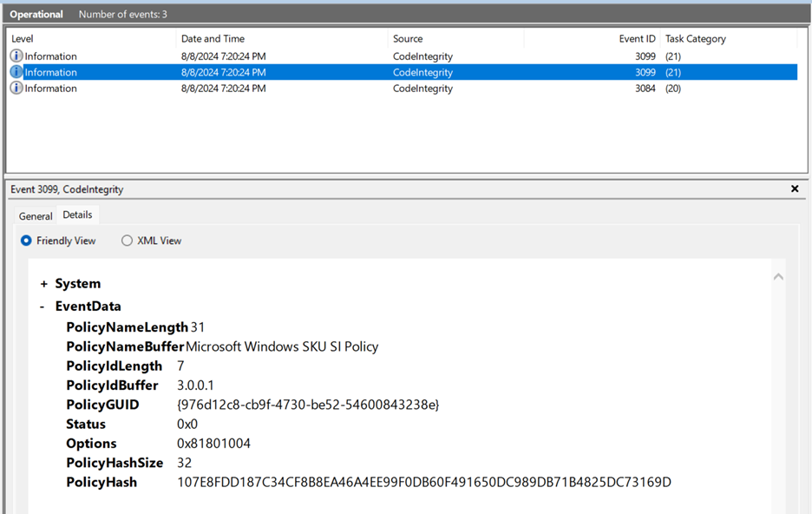Click the Event ID 3099 cell in first row
This screenshot has width=812, height=514.
[x=645, y=56]
